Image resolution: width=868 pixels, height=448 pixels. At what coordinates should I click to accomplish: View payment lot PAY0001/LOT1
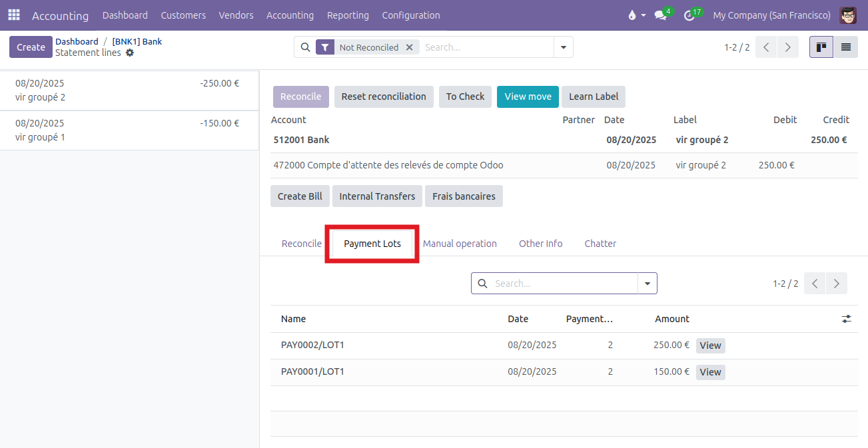[x=710, y=372]
